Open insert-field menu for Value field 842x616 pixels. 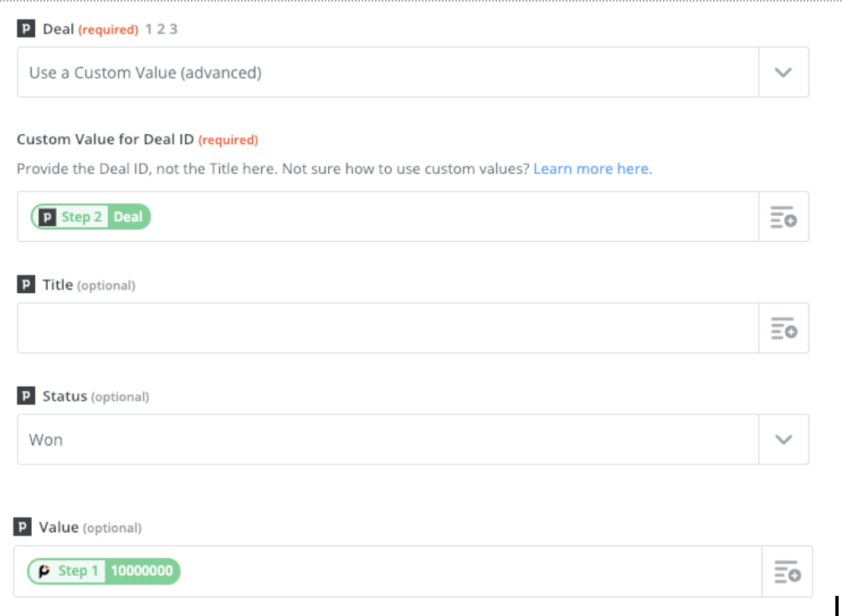tap(787, 572)
